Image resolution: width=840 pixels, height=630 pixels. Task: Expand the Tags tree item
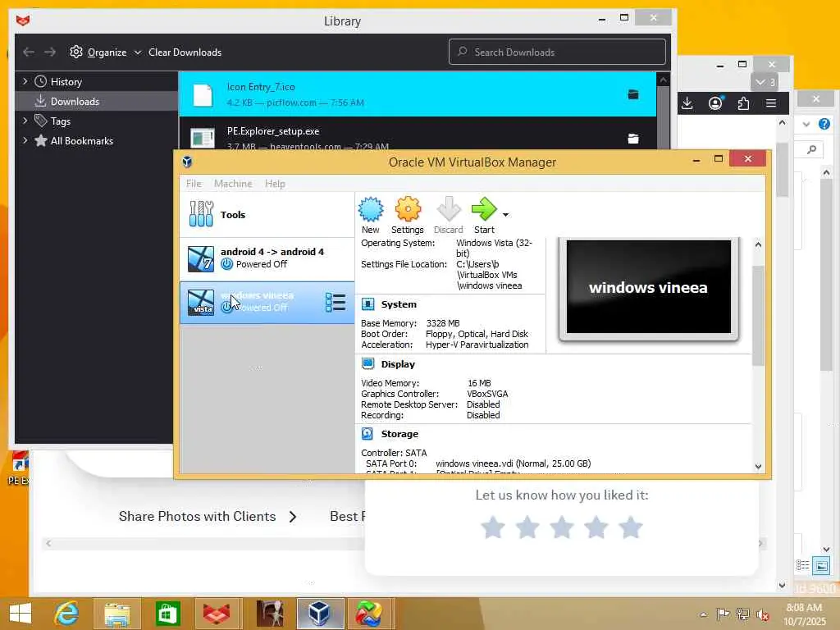[x=25, y=121]
